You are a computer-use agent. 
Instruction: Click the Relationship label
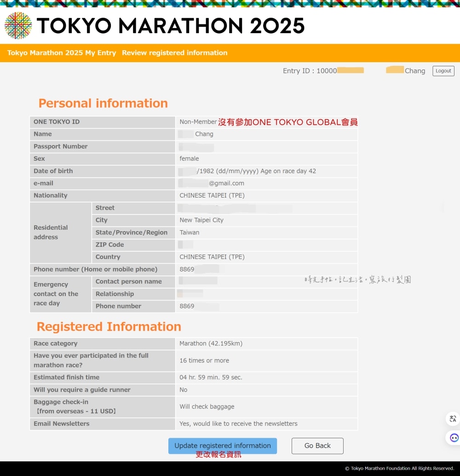[115, 294]
